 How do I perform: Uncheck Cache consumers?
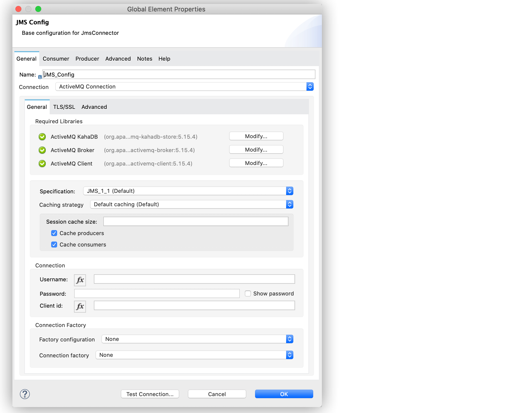pos(54,245)
